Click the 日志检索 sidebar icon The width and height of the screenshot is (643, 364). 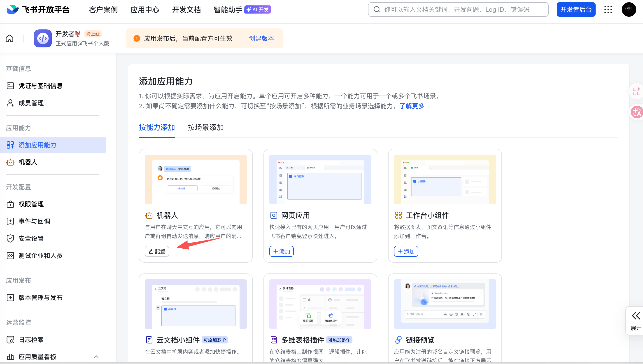[x=10, y=340]
